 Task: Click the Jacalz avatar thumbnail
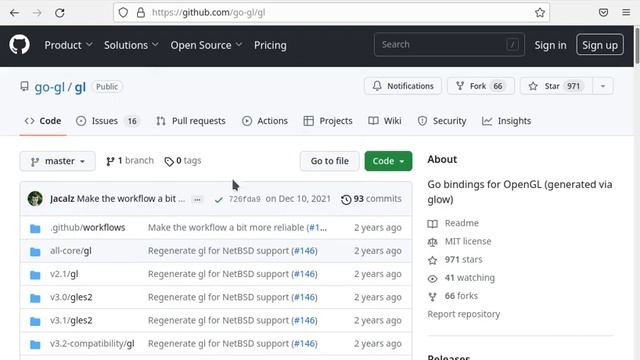pyautogui.click(x=35, y=199)
